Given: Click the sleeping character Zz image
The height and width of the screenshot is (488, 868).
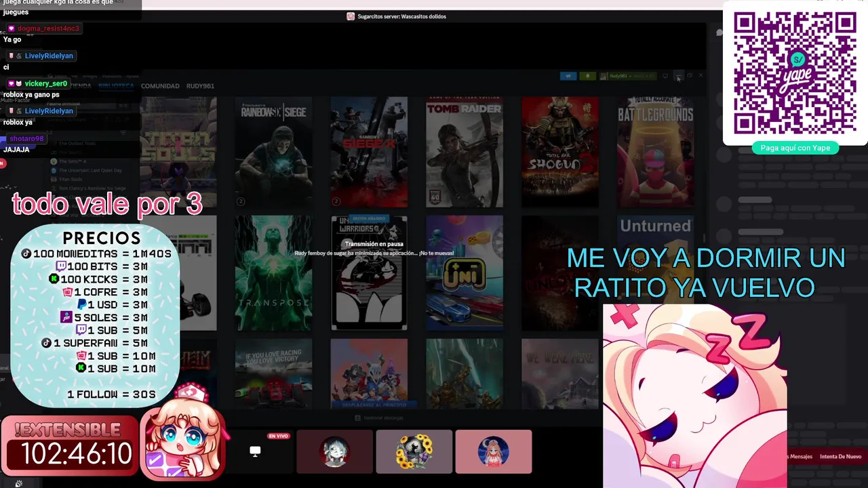Looking at the screenshot, I should (695, 396).
